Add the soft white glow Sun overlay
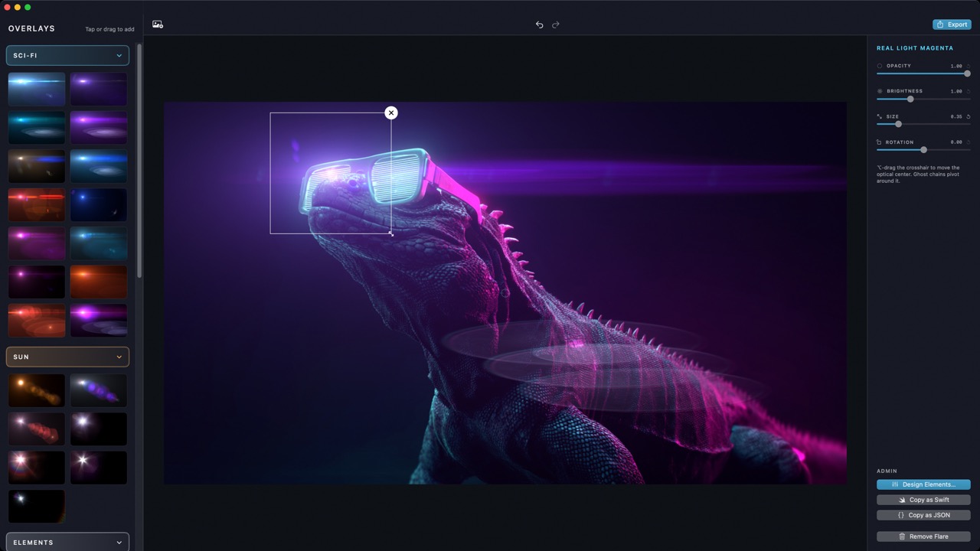This screenshot has width=980, height=551. tap(99, 429)
